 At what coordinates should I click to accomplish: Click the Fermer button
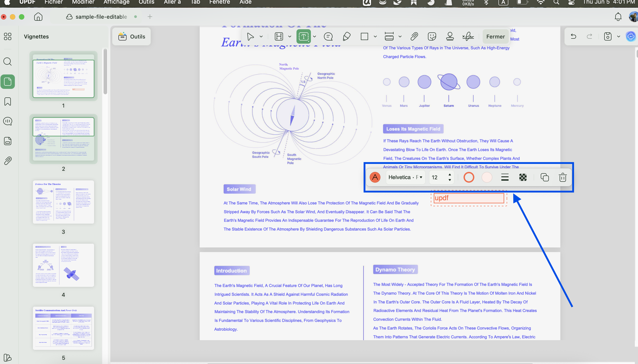pyautogui.click(x=495, y=36)
